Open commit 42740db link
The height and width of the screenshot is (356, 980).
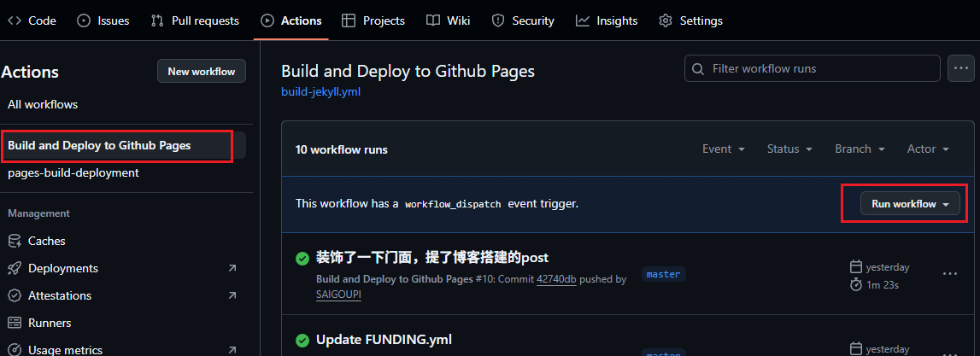(x=556, y=279)
